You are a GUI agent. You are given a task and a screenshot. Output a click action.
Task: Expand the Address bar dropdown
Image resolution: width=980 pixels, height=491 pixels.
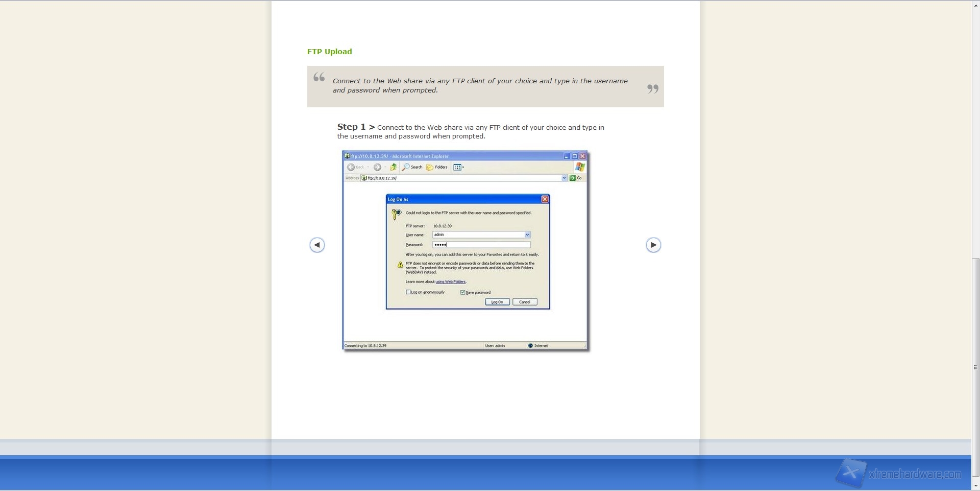[x=564, y=178]
